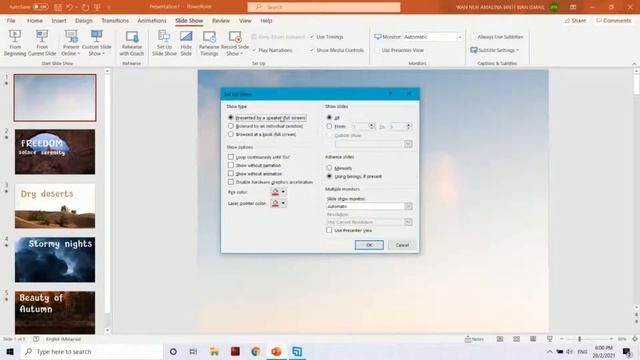This screenshot has width=640, height=360.
Task: Collapse the ribbon arrow
Action: coord(634,64)
